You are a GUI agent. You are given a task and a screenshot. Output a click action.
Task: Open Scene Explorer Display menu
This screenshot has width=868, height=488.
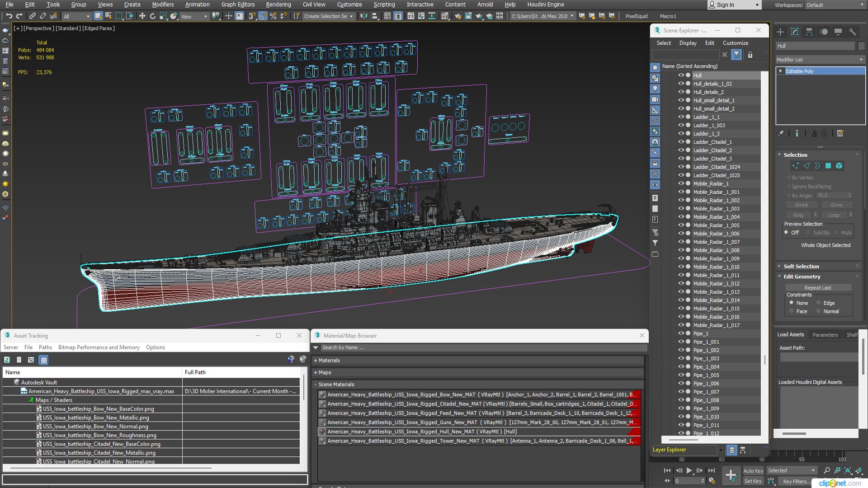click(688, 43)
